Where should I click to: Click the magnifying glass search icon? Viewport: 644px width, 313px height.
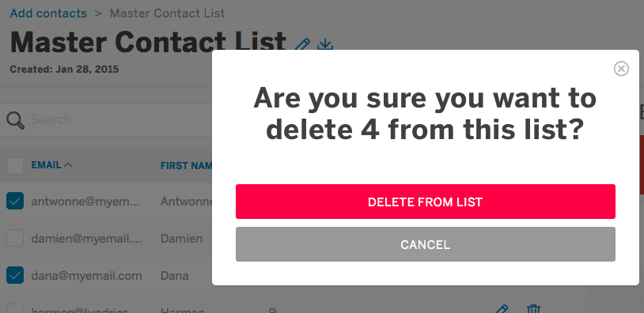coord(15,120)
